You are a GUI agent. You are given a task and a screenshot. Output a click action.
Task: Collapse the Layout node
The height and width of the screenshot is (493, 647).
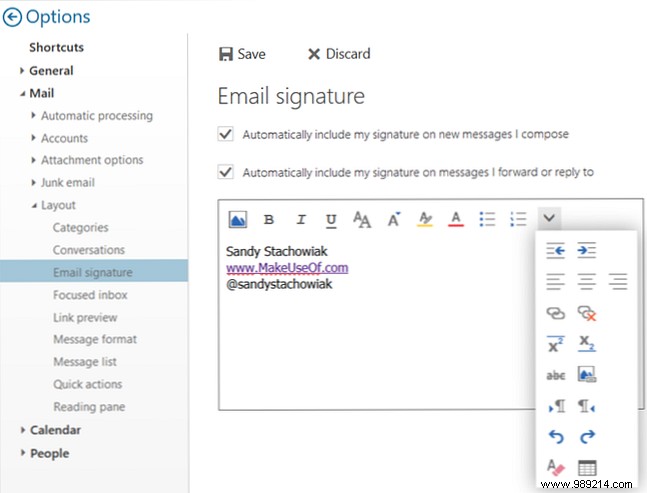click(x=34, y=205)
